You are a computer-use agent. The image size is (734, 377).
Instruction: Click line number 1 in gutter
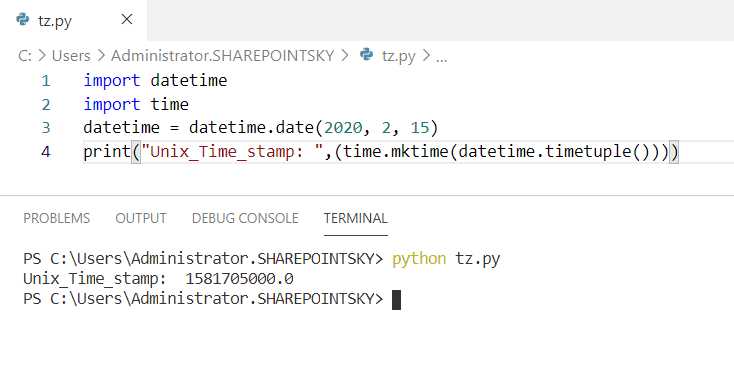(x=45, y=81)
